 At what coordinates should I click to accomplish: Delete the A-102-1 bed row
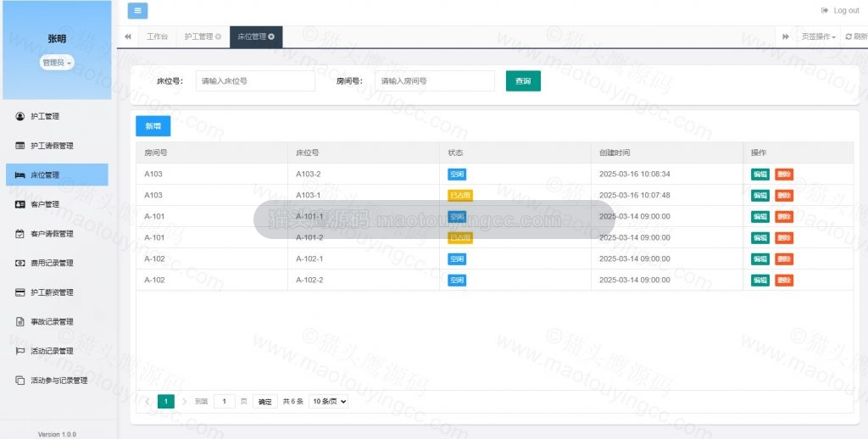click(784, 259)
